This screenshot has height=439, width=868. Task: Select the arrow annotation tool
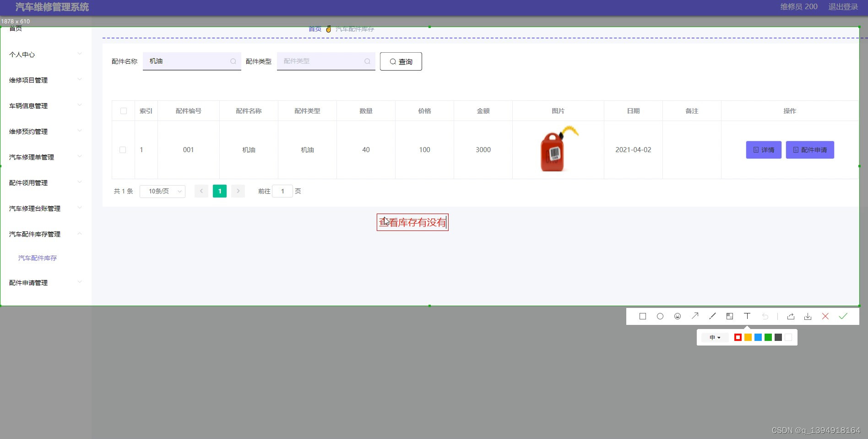tap(695, 316)
